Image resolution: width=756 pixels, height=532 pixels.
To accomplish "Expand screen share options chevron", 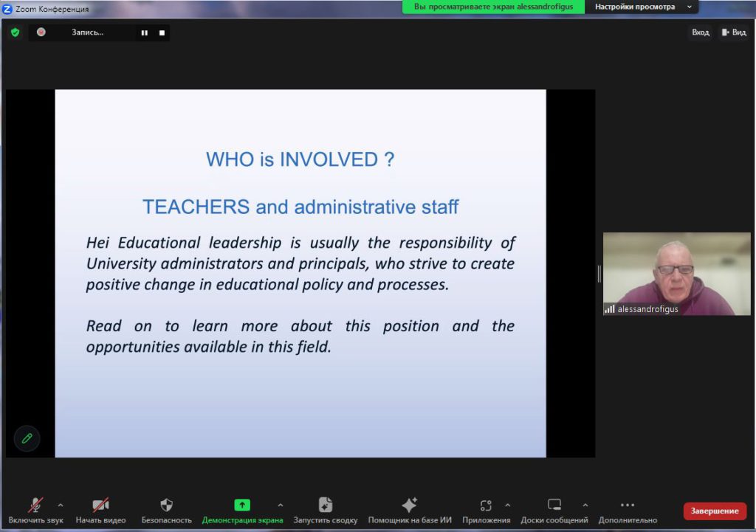I will point(280,505).
